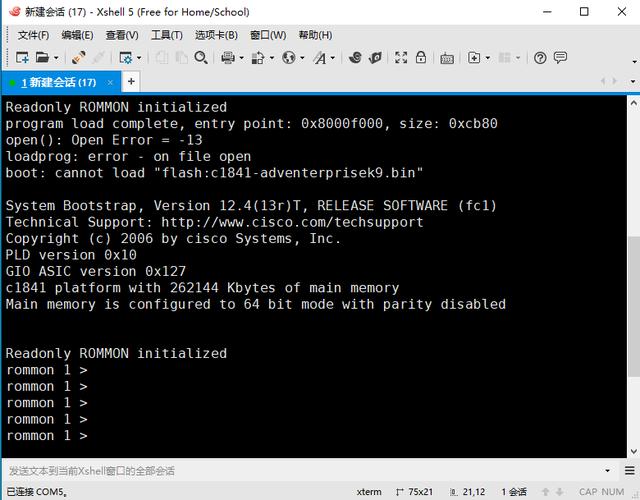Image resolution: width=640 pixels, height=500 pixels.
Task: Click the new tab layout icon
Action: pyautogui.click(x=474, y=58)
